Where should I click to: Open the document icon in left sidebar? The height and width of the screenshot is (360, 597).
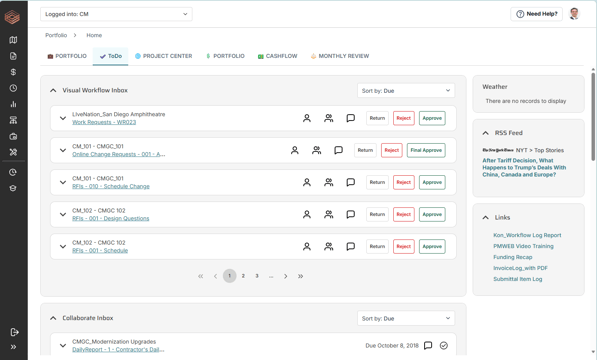point(13,56)
